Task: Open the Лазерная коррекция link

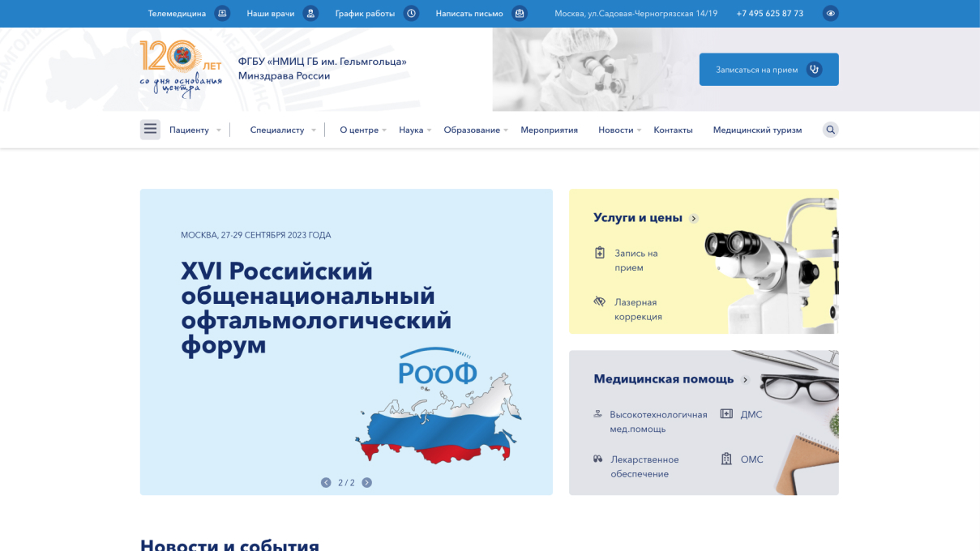Action: [639, 310]
